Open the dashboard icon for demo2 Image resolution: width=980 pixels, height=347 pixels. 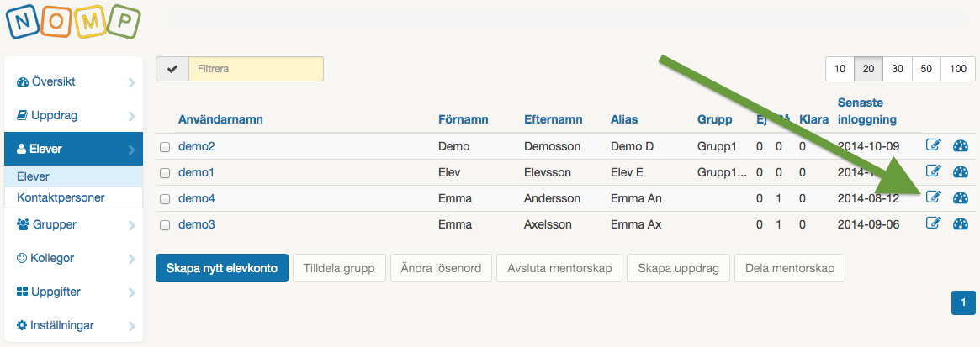pyautogui.click(x=961, y=145)
